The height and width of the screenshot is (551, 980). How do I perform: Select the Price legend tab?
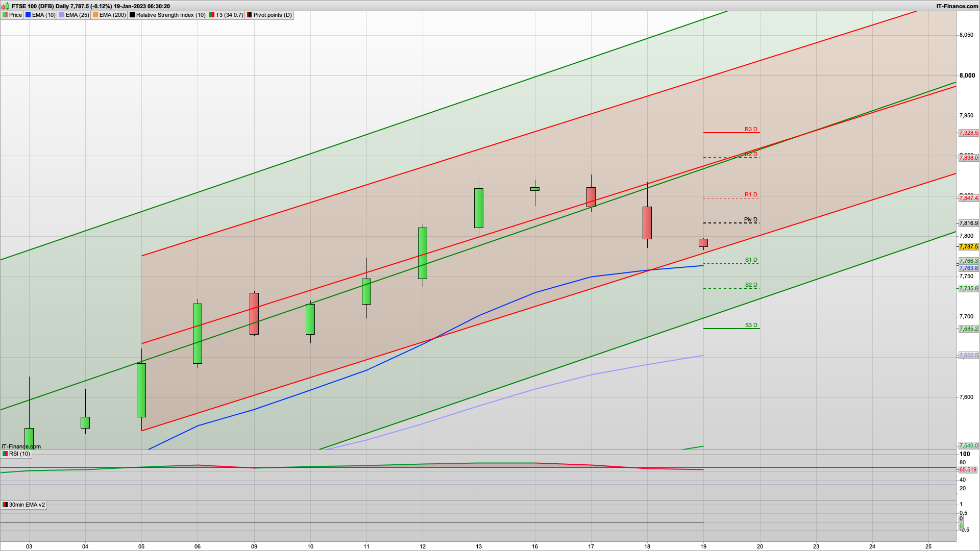[16, 15]
